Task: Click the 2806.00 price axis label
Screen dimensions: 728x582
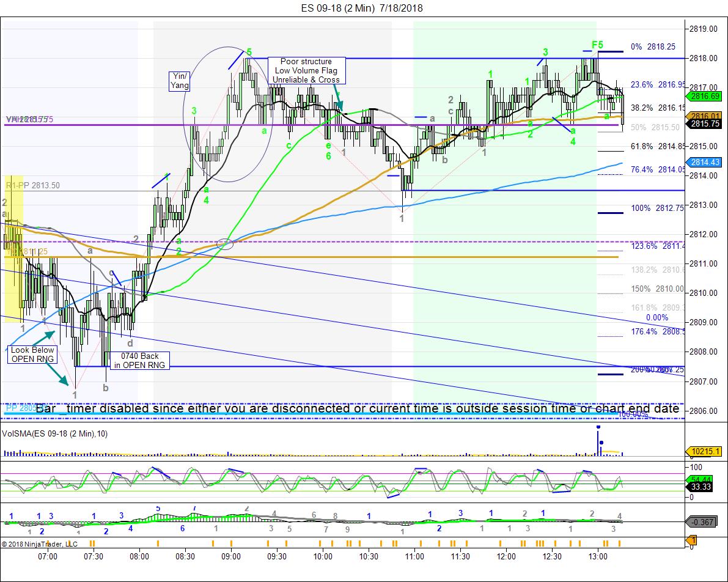Action: click(704, 411)
